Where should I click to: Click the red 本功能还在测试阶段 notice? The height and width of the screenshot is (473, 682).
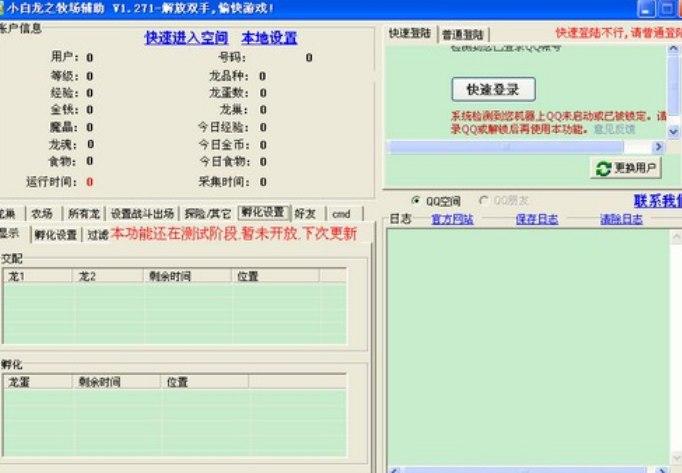pos(234,234)
